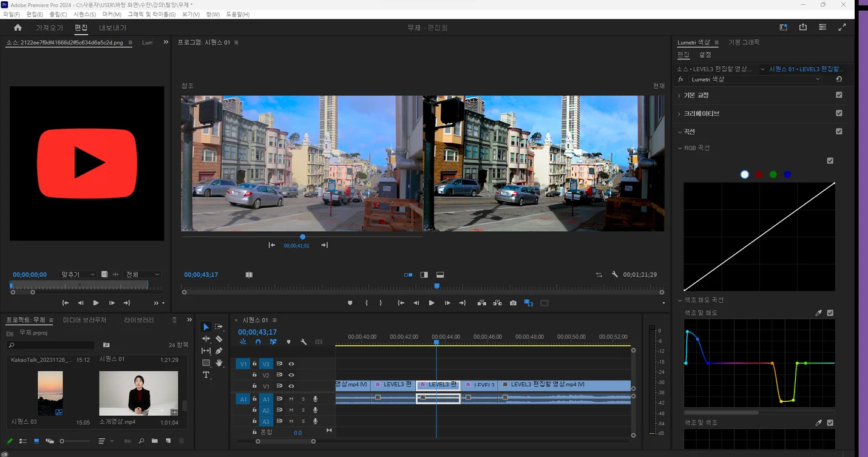The image size is (868, 457).
Task: Open the 맞추기 zoom dropdown
Action: pyautogui.click(x=78, y=275)
